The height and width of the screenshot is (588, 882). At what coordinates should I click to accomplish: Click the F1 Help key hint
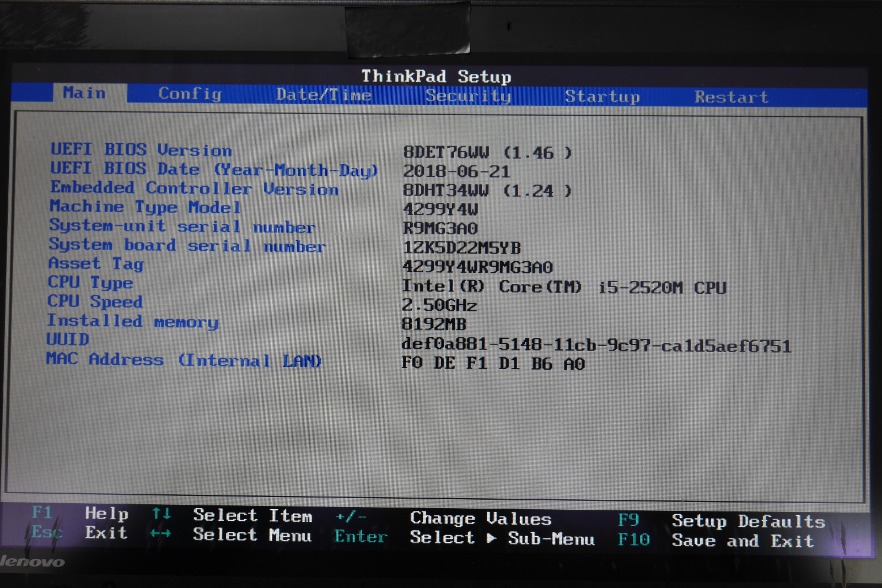[x=80, y=514]
